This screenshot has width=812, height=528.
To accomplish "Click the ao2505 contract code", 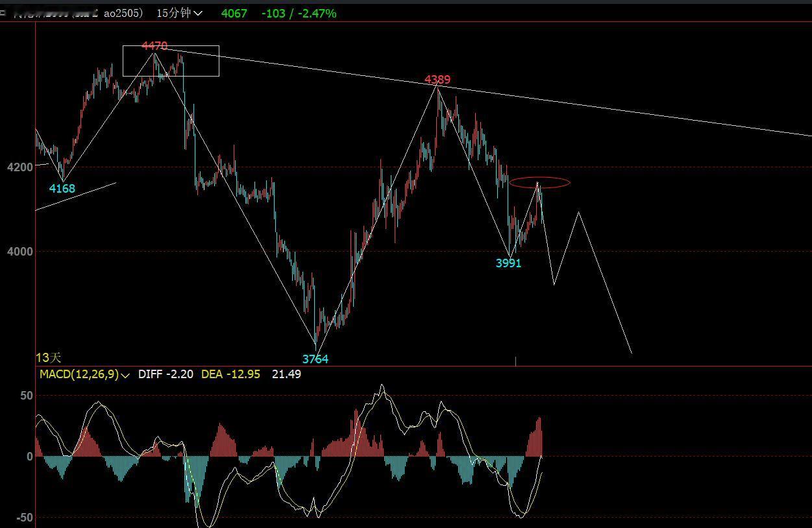I will point(123,13).
